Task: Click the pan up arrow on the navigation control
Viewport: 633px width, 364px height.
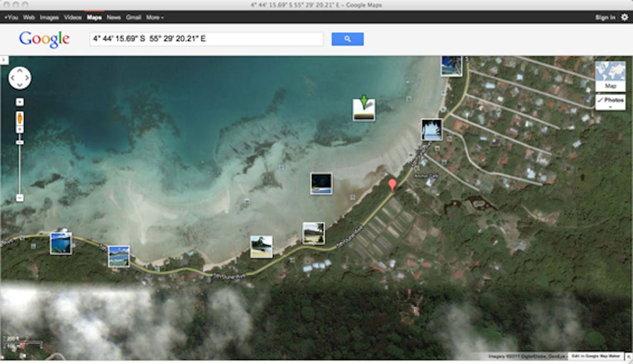Action: (x=20, y=71)
